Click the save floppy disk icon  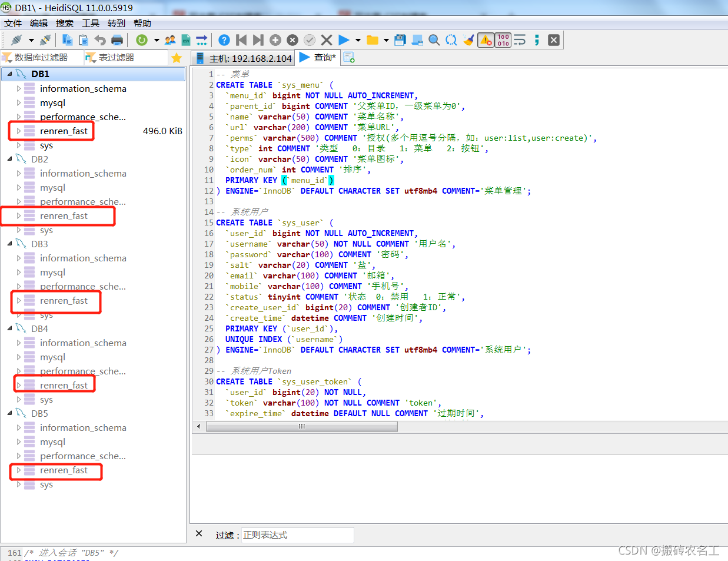tap(400, 40)
